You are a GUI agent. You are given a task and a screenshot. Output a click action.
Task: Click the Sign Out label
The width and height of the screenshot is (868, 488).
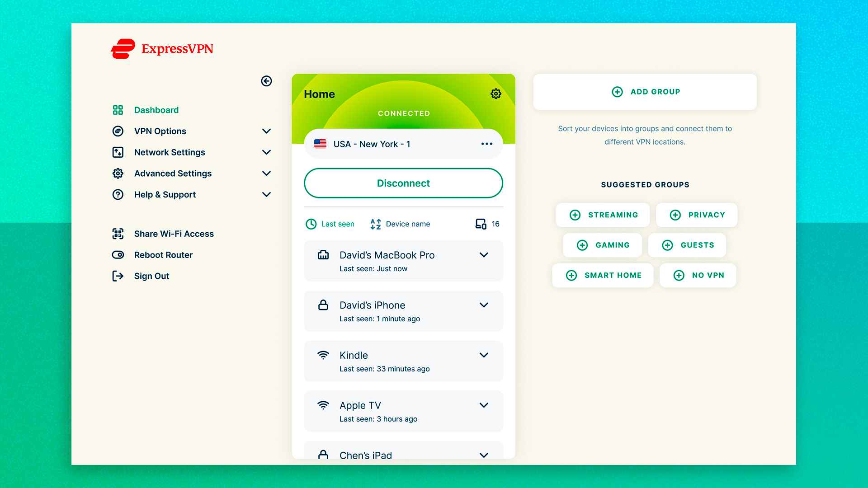tap(151, 276)
